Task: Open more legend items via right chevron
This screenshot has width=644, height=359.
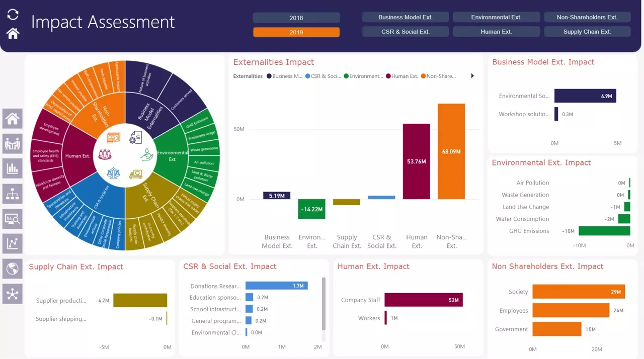Action: click(472, 75)
